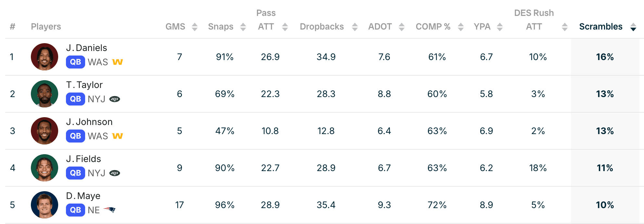Sort by Snaps using sort arrows
This screenshot has width=644, height=224.
click(x=243, y=27)
